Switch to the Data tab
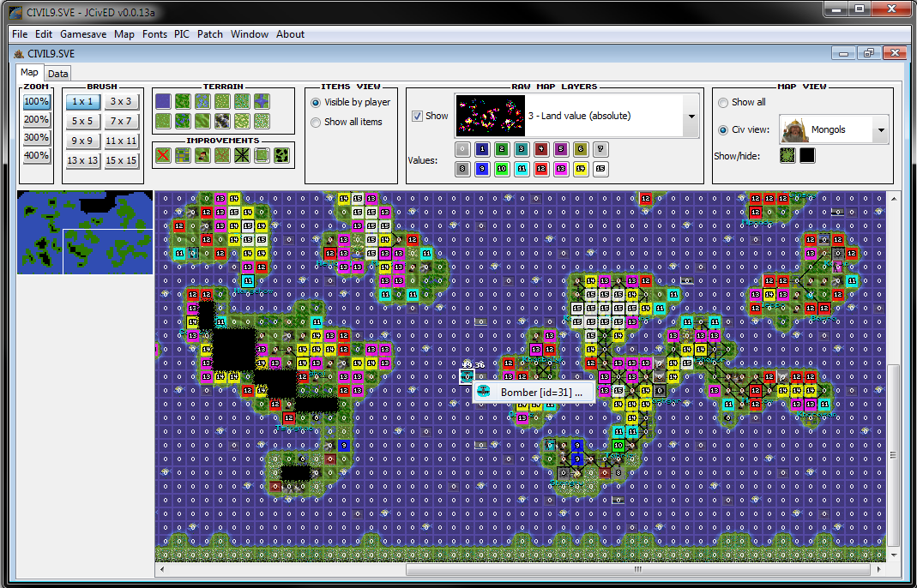 click(57, 74)
